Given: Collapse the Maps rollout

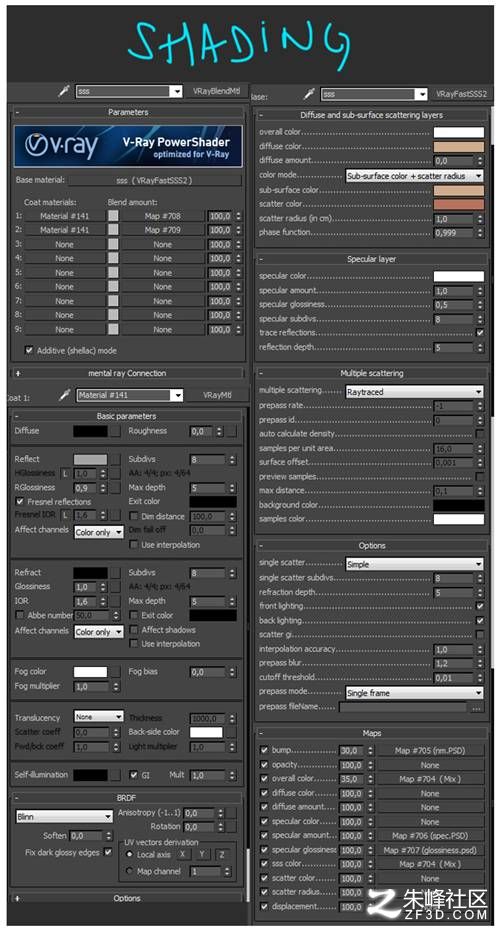Looking at the screenshot, I should (372, 733).
